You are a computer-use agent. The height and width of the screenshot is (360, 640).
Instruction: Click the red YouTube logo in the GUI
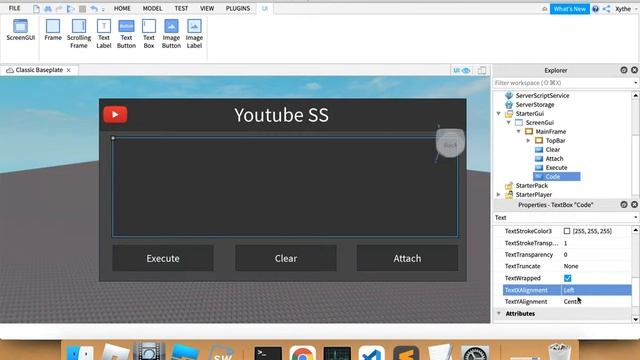(x=115, y=115)
